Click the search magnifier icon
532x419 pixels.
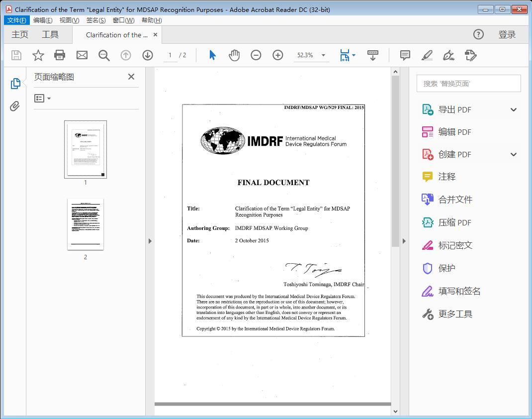[104, 55]
